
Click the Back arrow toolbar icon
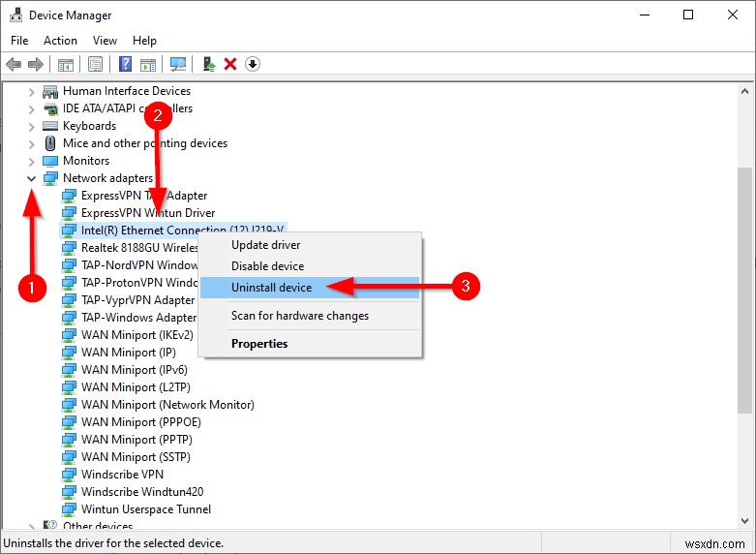pyautogui.click(x=14, y=64)
